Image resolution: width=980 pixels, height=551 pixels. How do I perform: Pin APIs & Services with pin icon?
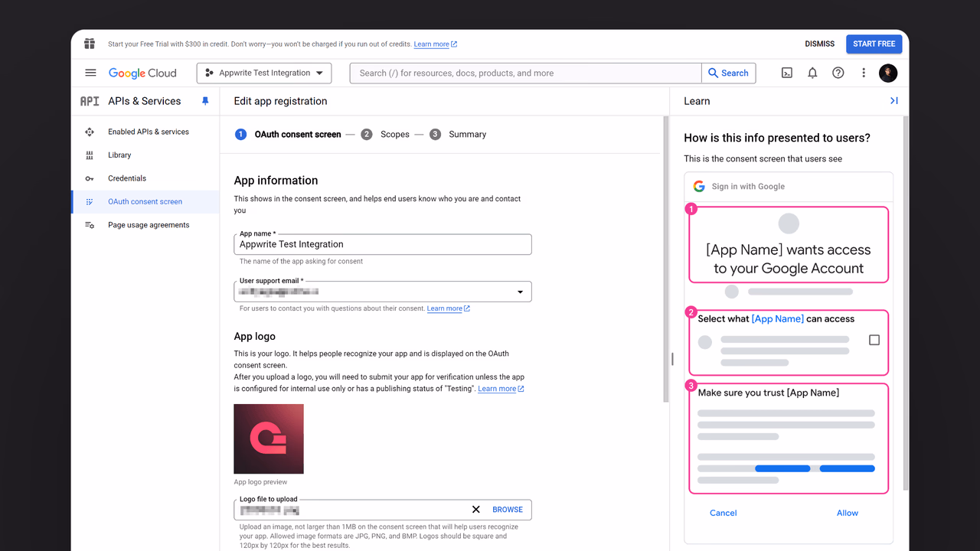click(204, 101)
